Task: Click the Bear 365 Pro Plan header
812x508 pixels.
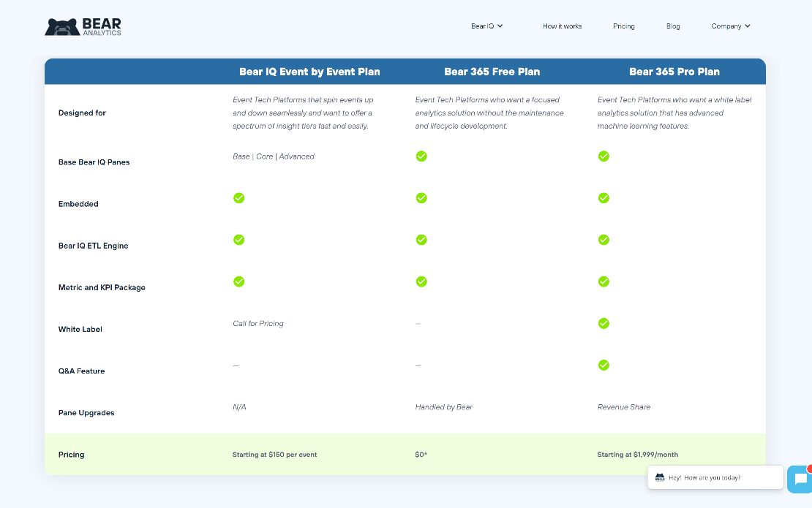Action: [x=674, y=72]
